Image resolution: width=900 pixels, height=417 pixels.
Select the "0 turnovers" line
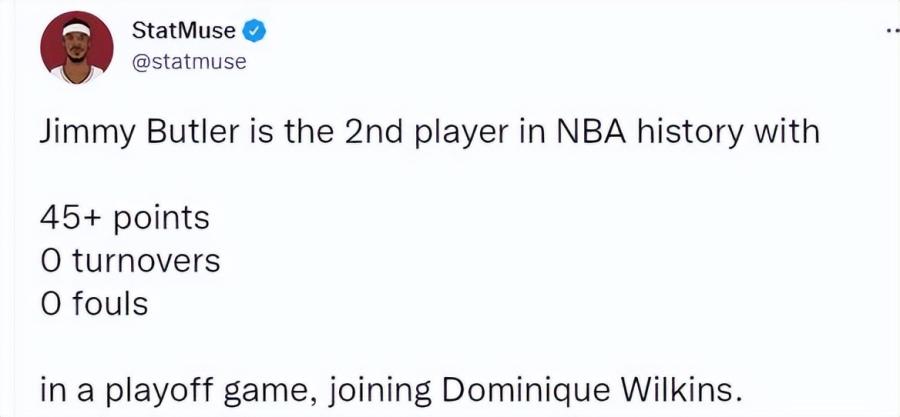(130, 260)
